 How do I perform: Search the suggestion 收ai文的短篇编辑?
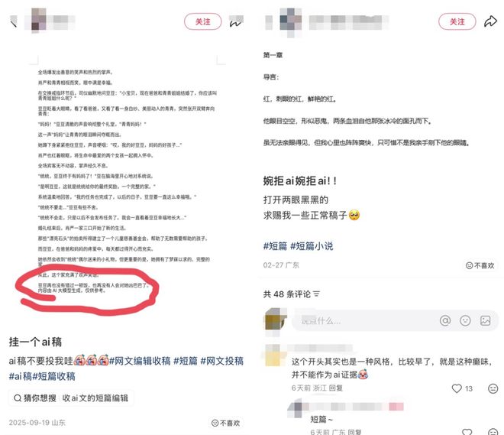point(95,398)
